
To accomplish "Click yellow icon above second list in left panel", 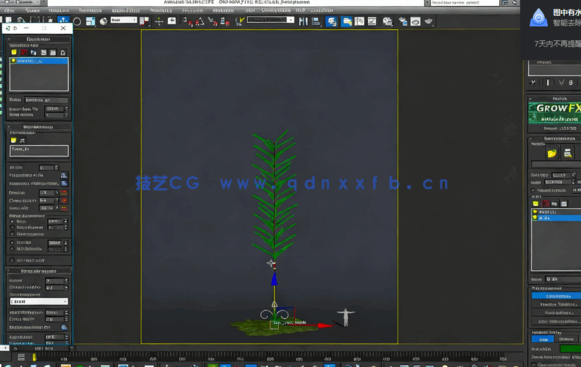I will pyautogui.click(x=14, y=140).
